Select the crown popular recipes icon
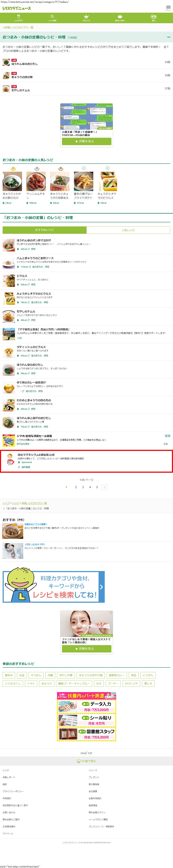 tap(86, 17)
